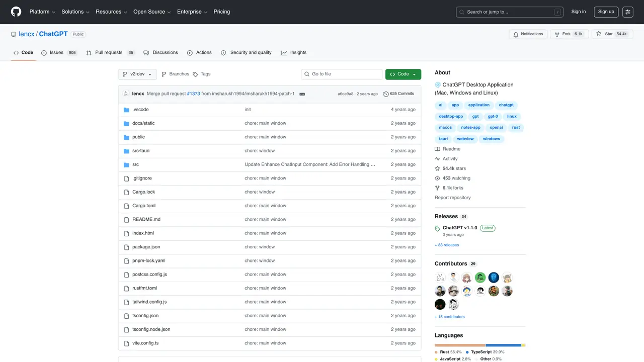The height and width of the screenshot is (362, 644).
Task: Open the tailwind.config.js file
Action: (149, 302)
